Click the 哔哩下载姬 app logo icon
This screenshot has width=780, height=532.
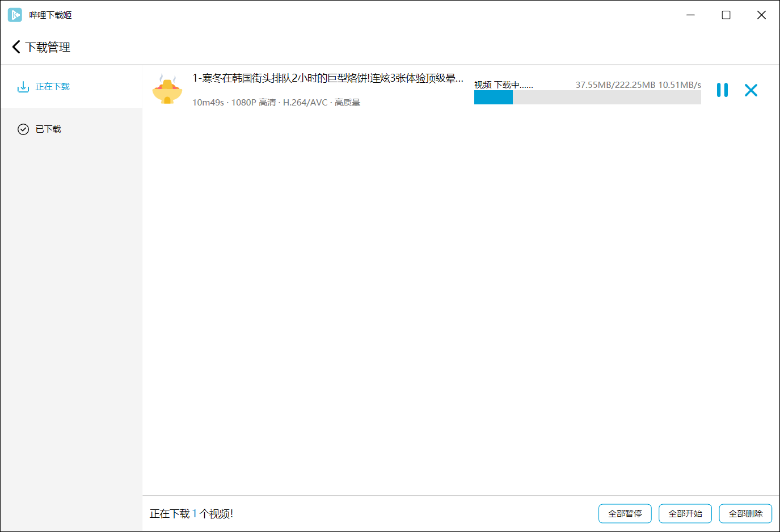15,14
